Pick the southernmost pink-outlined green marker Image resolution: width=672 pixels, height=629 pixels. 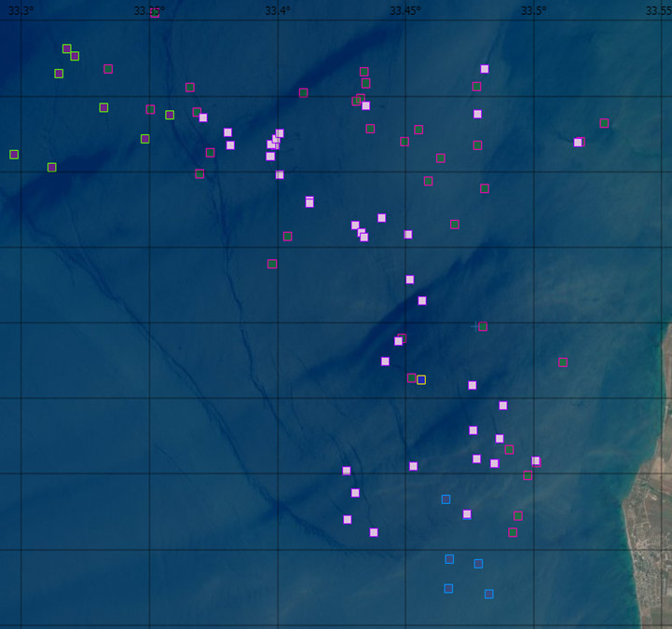[x=513, y=532]
